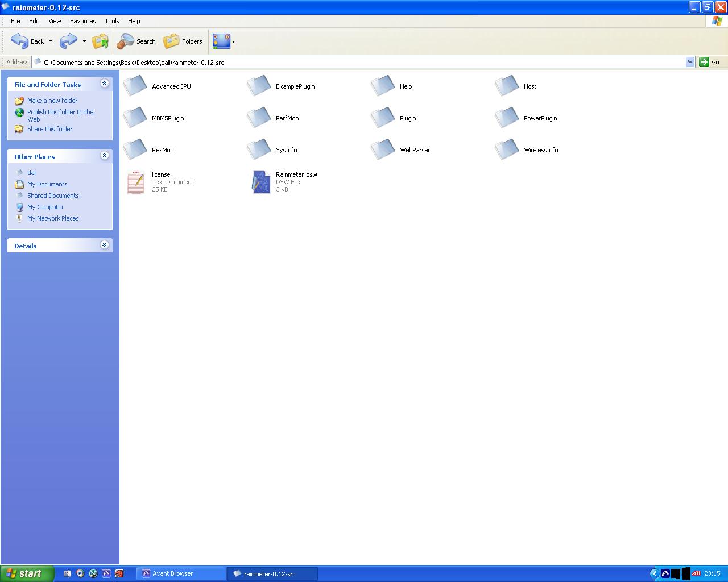Screen dimensions: 728x582
Task: Open the Favorites menu
Action: [x=83, y=21]
